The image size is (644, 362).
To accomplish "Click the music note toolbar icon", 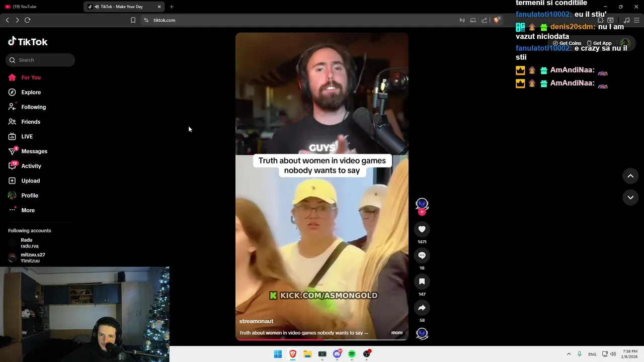I will click(626, 20).
